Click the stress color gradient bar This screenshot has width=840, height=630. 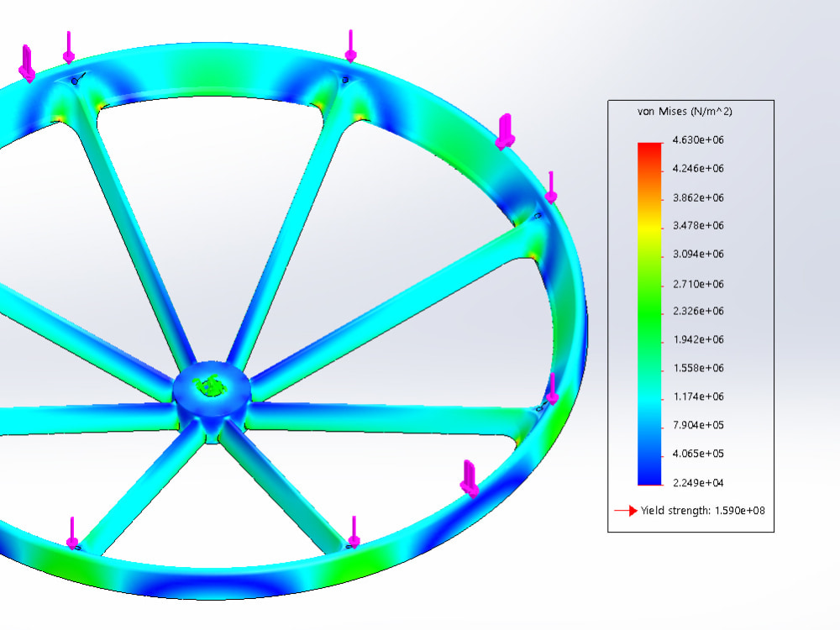pos(649,314)
